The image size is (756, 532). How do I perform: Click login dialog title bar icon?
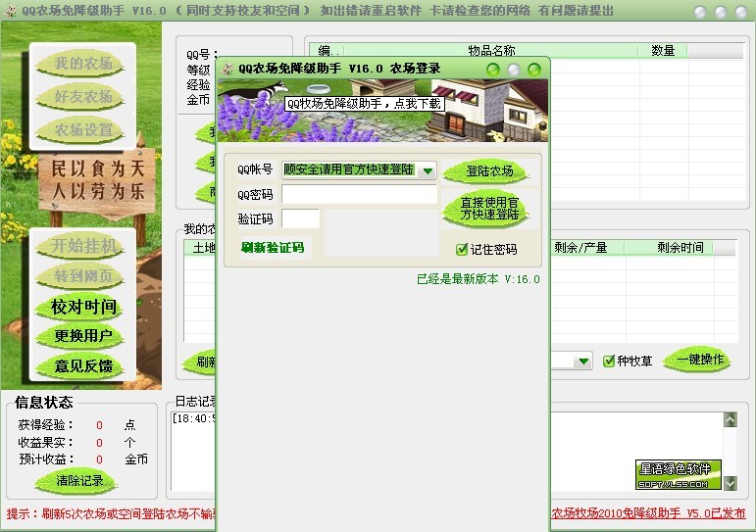(x=227, y=69)
